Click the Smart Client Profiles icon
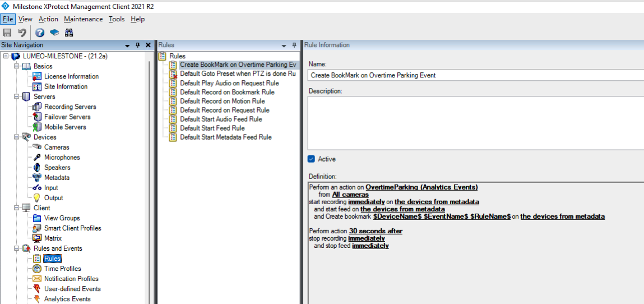Image resolution: width=644 pixels, height=304 pixels. [38, 228]
